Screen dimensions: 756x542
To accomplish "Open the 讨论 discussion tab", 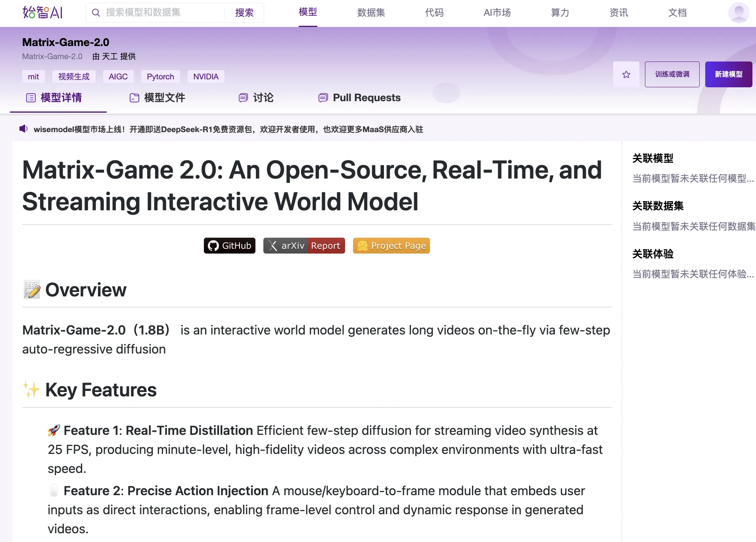I will (256, 98).
